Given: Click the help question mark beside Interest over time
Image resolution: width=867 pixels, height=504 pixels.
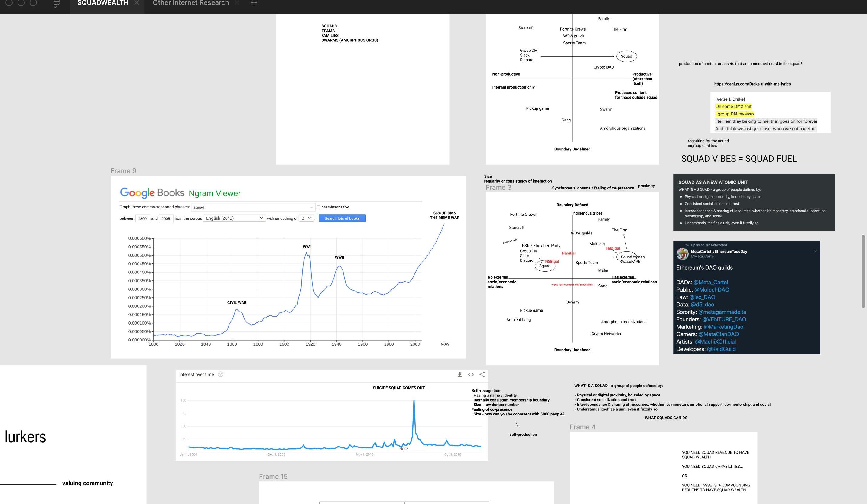Looking at the screenshot, I should (221, 374).
